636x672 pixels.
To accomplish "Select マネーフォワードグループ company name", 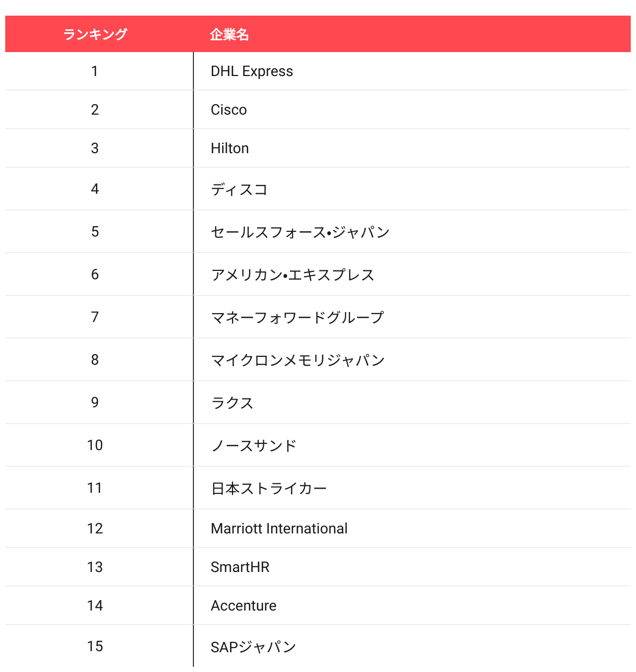I will [x=297, y=317].
